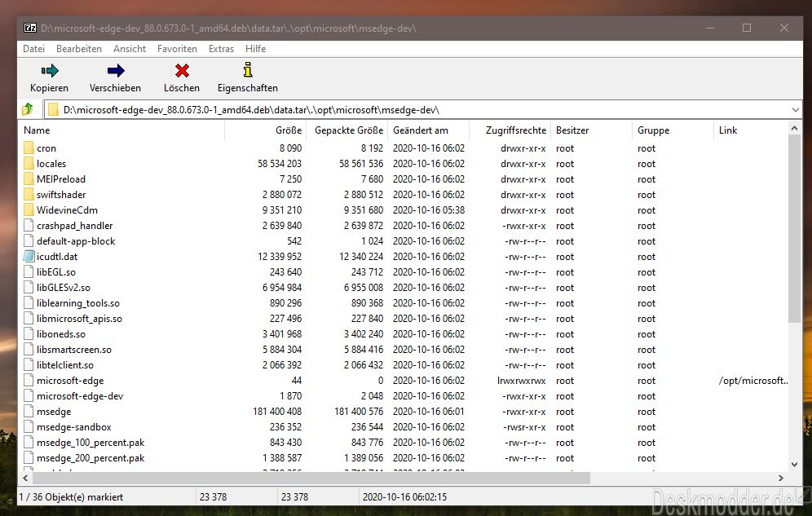Sort by Gepackte Größe column header
The height and width of the screenshot is (516, 812).
pos(347,130)
